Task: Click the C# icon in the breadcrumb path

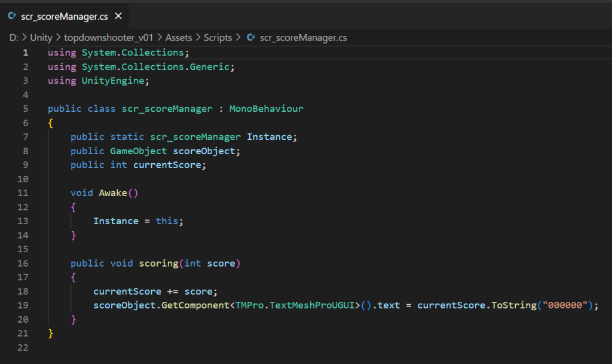Action: [x=250, y=38]
